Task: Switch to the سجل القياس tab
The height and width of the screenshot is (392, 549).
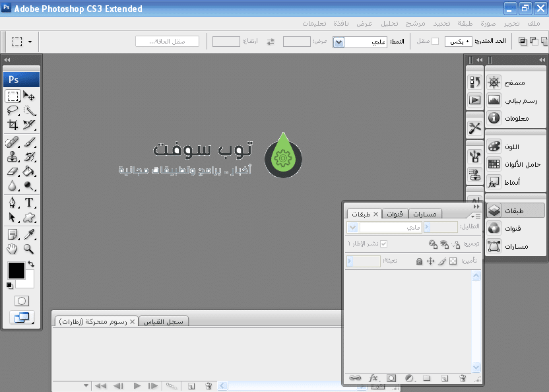Action: point(164,321)
